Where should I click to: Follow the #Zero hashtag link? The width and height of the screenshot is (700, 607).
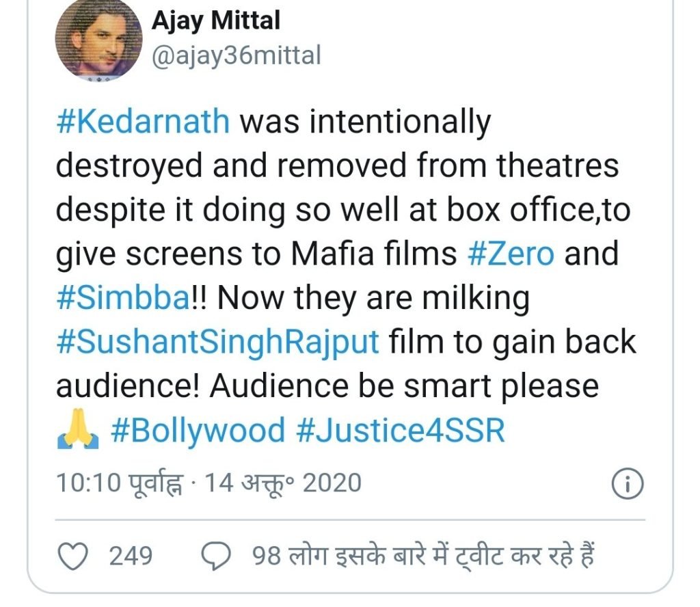[x=510, y=254]
